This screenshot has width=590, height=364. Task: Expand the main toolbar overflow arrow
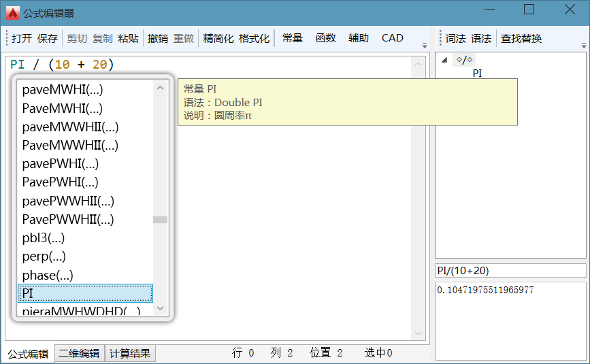pos(425,46)
